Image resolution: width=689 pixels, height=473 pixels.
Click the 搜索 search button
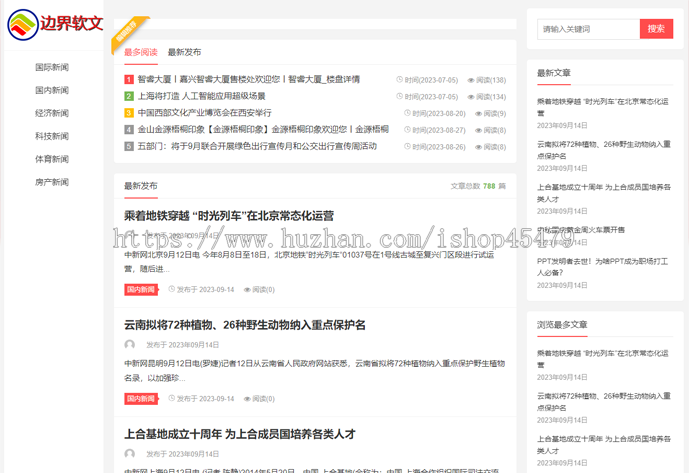[656, 29]
